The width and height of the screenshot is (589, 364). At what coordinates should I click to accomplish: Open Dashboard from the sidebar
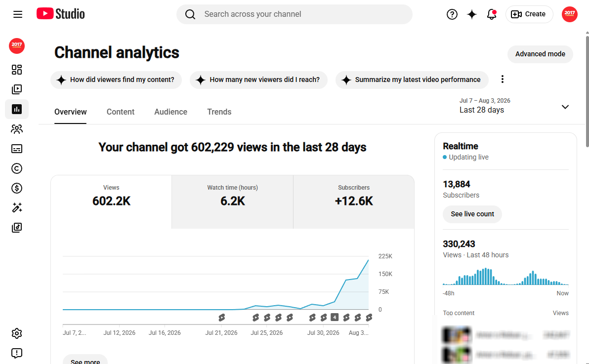pos(16,70)
